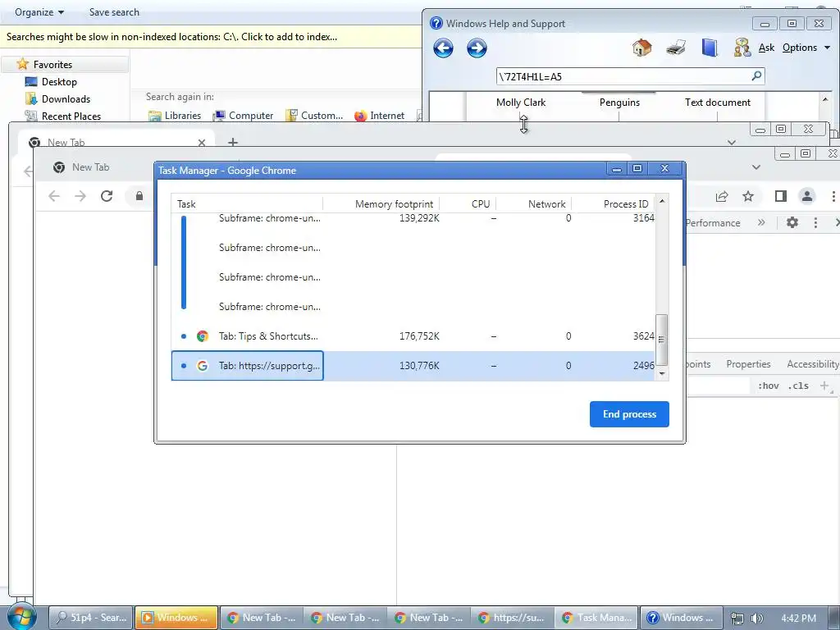This screenshot has height=630, width=840.
Task: Sort by Process ID column
Action: pyautogui.click(x=614, y=203)
